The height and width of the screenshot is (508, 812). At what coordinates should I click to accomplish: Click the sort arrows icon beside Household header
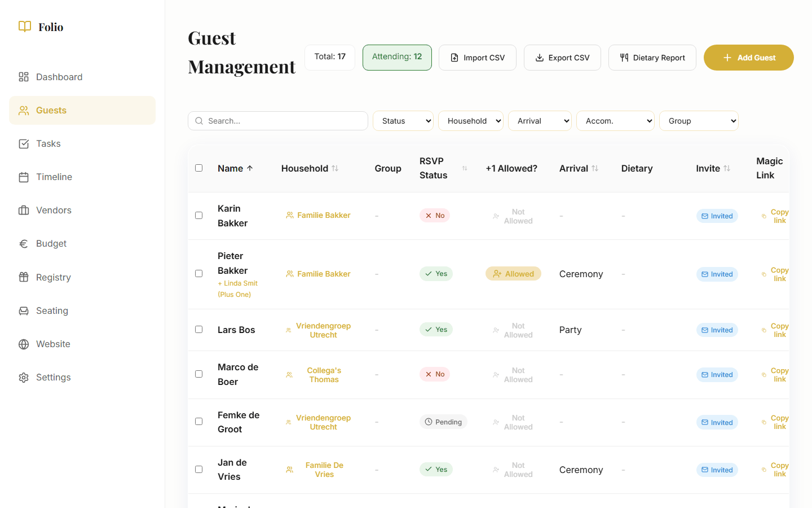pyautogui.click(x=335, y=168)
